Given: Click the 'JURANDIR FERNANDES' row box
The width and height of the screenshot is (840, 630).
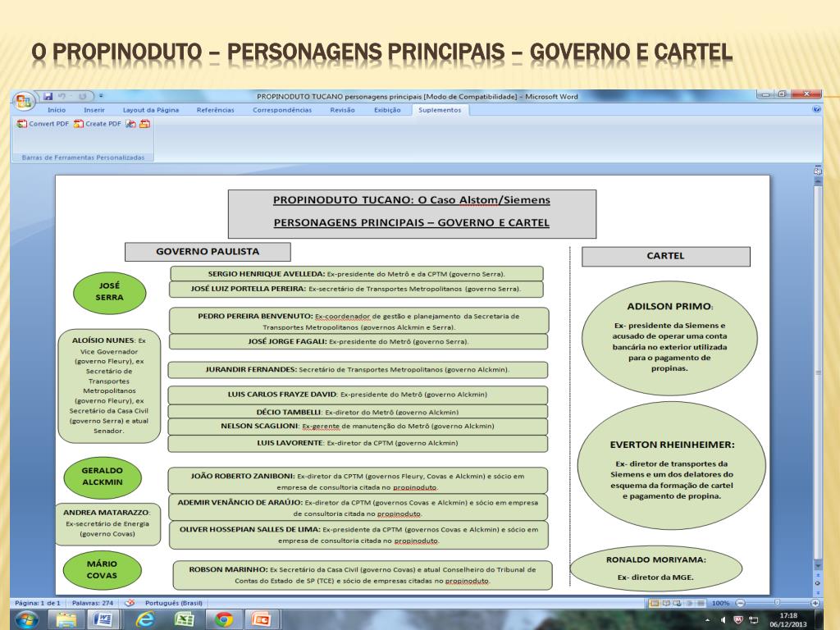Looking at the screenshot, I should coord(358,370).
